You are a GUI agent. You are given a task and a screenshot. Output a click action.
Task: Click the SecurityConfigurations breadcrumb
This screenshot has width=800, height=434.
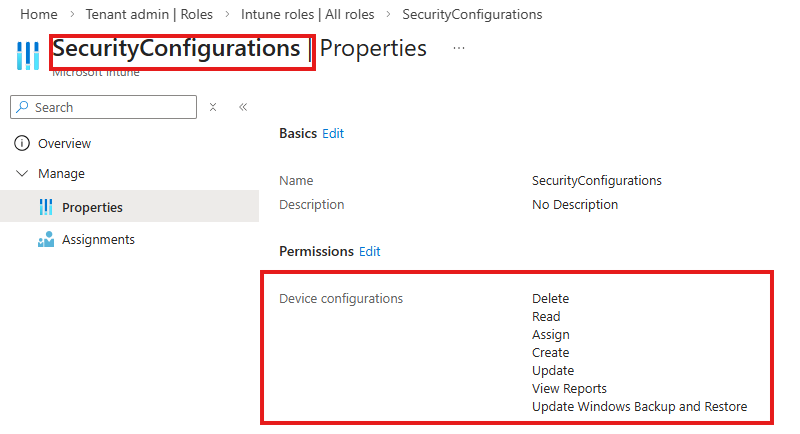472,15
